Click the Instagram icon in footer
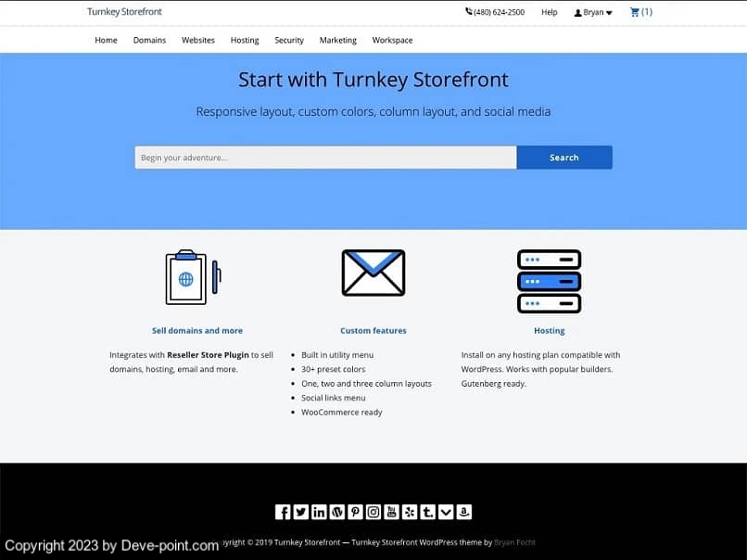The image size is (747, 560). click(x=373, y=512)
